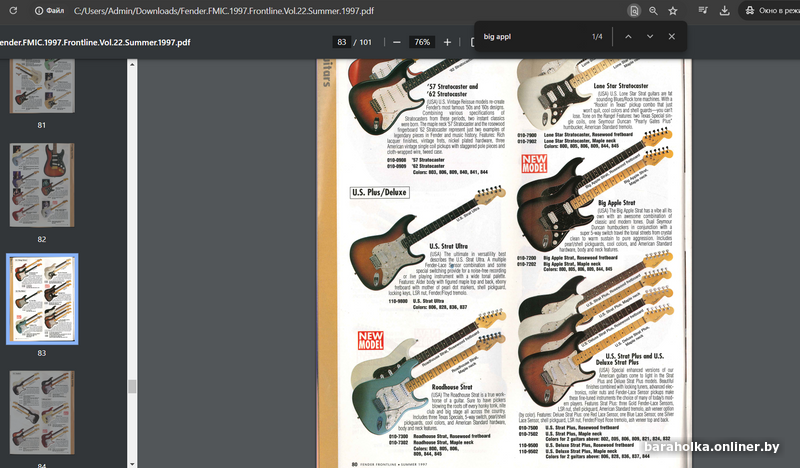Click the incognito window indicator button
This screenshot has height=468, width=800.
pyautogui.click(x=770, y=10)
